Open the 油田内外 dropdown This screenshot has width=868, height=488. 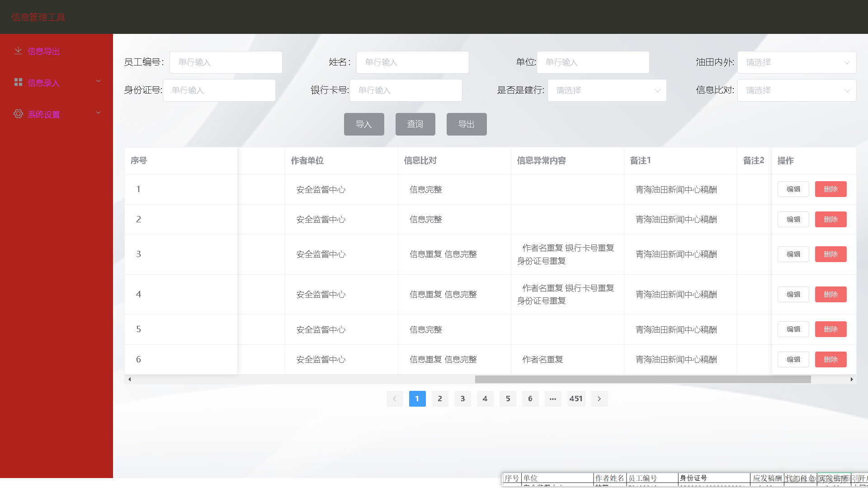tap(797, 62)
